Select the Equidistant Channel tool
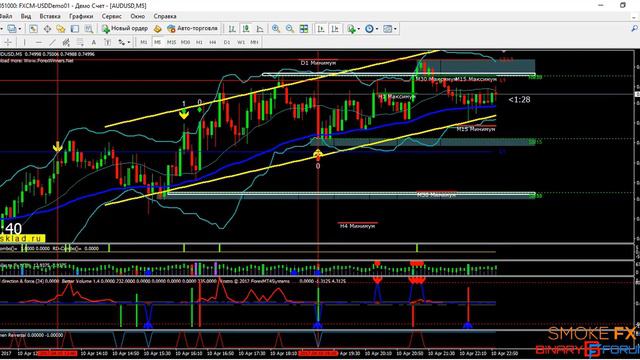The width and height of the screenshot is (640, 360). click(x=66, y=42)
